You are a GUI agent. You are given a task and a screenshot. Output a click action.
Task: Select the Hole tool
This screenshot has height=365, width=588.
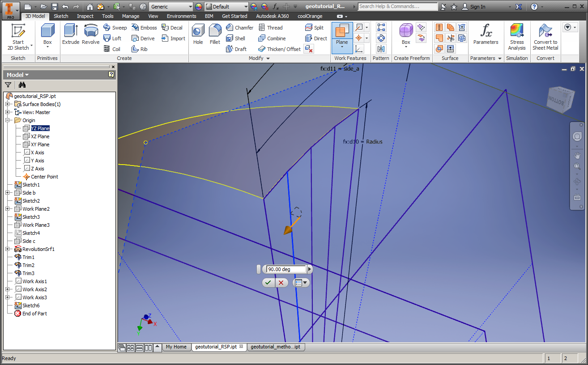point(198,34)
